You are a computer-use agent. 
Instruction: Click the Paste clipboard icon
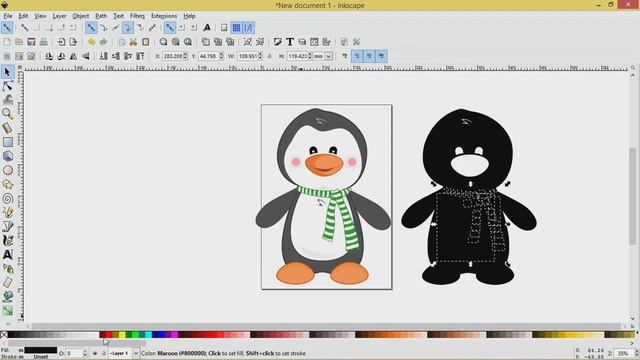(x=145, y=42)
